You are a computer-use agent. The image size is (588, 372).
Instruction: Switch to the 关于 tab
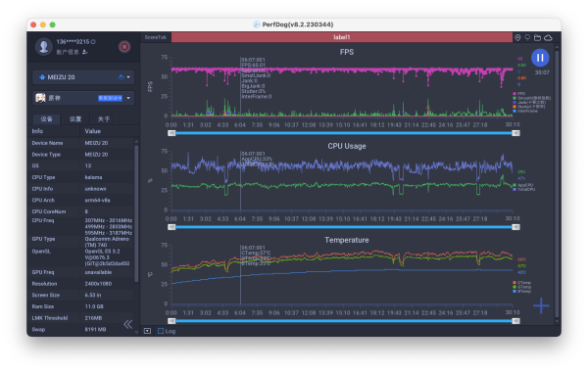104,119
